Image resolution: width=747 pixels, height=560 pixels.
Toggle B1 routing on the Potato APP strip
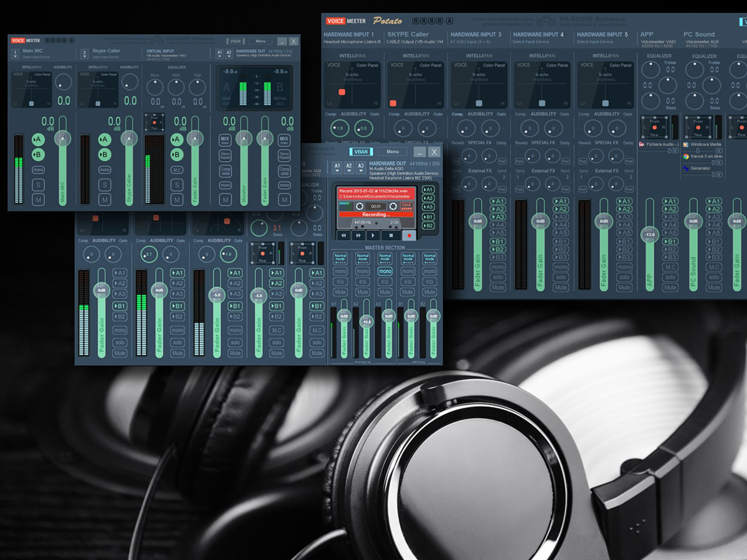click(x=670, y=241)
